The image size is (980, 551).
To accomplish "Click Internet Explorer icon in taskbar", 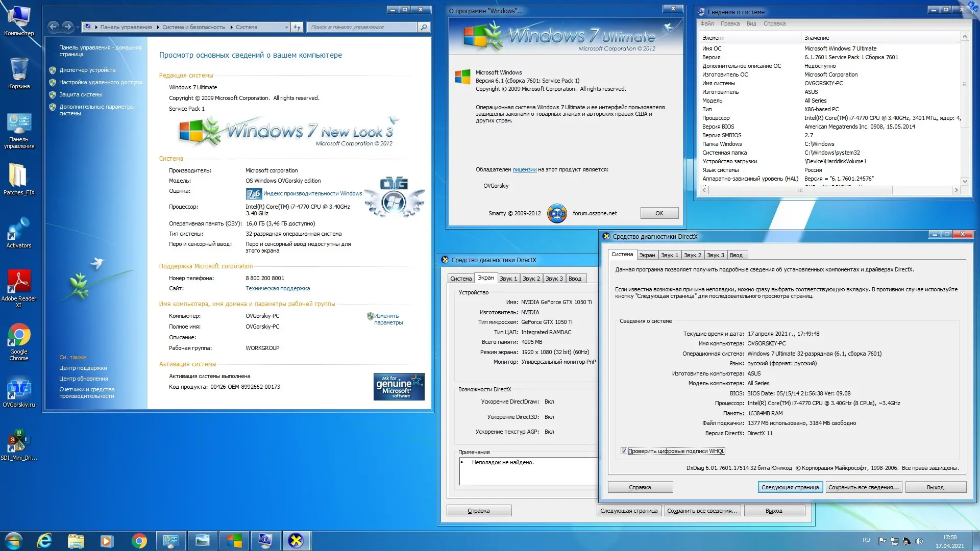I will pos(44,540).
